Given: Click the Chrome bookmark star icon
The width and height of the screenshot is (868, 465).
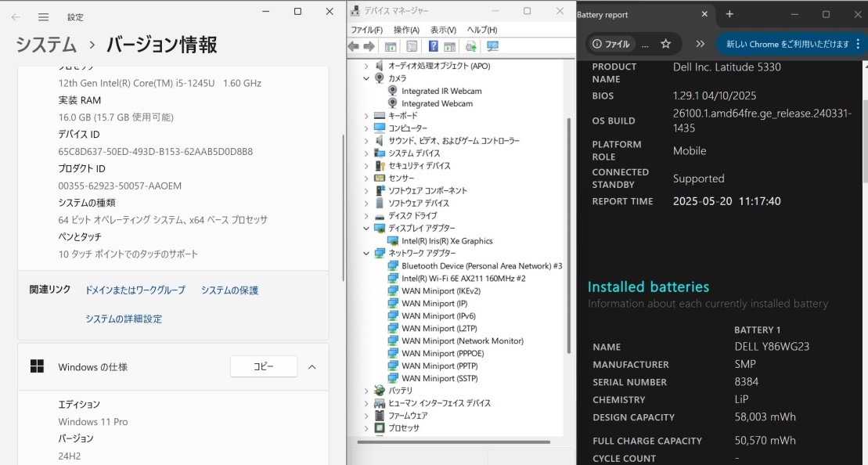Looking at the screenshot, I should 666,45.
